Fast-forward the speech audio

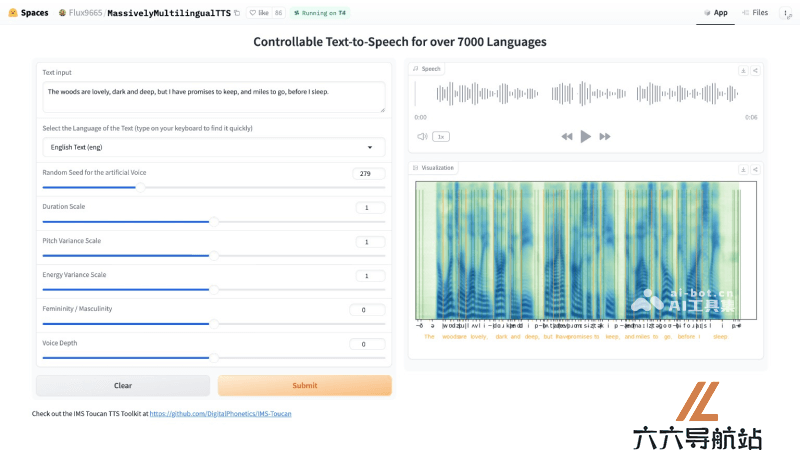605,137
